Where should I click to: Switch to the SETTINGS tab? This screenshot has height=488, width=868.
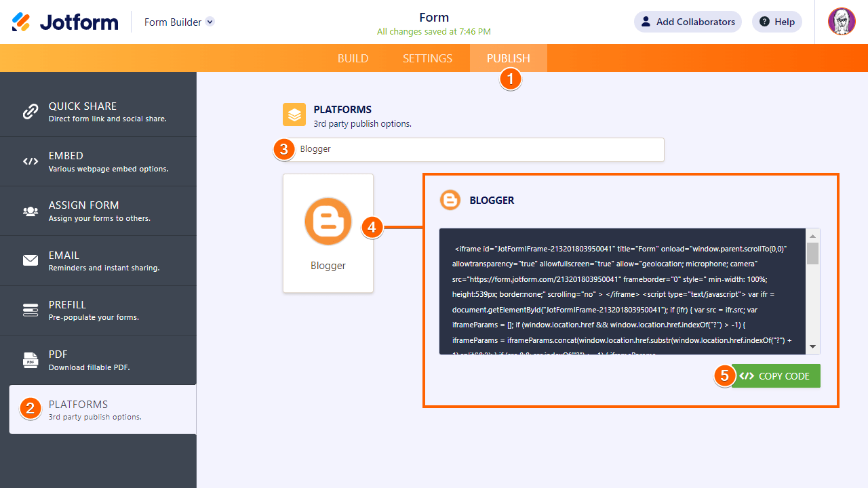click(427, 58)
